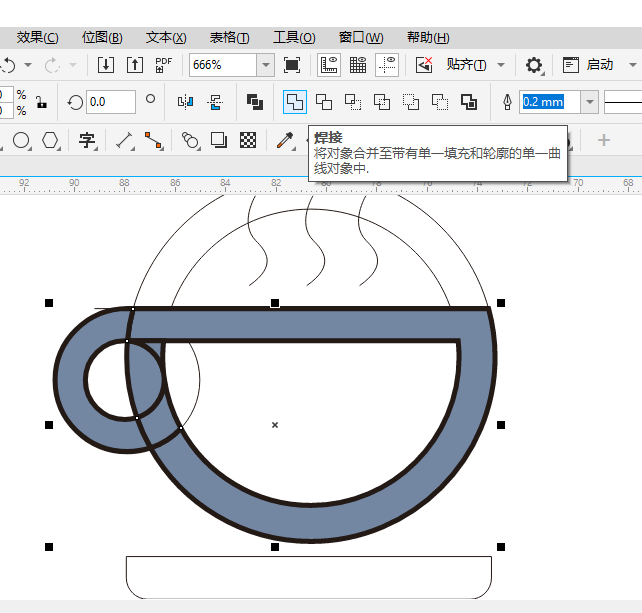
Task: Click the 启动 (Launch) button
Action: click(598, 65)
